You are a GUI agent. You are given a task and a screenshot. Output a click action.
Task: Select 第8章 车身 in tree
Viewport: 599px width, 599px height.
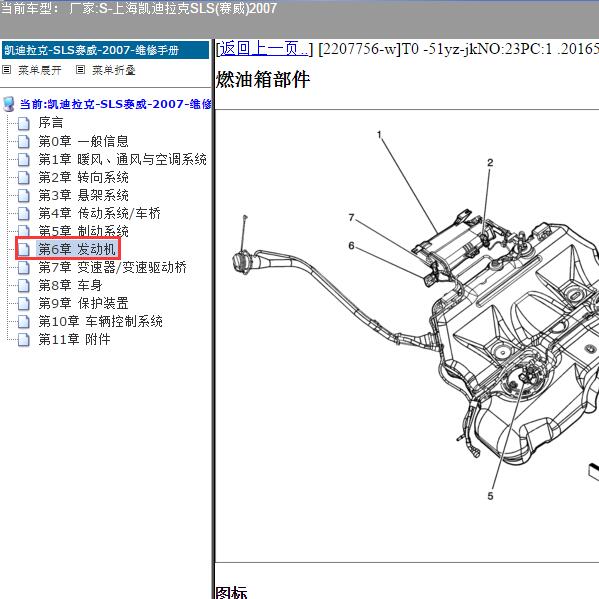(70, 285)
